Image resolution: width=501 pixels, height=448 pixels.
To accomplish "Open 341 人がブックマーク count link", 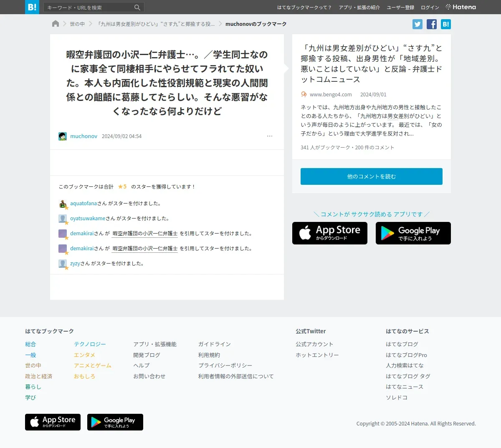I will (325, 147).
